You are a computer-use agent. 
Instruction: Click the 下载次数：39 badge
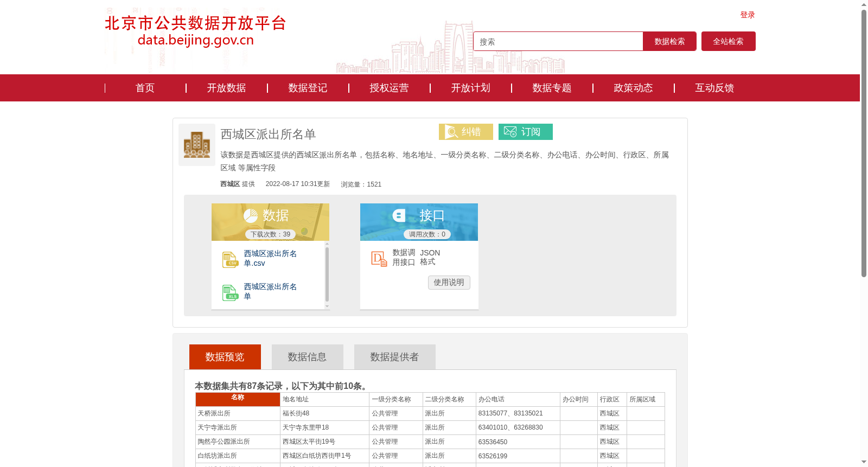[270, 234]
